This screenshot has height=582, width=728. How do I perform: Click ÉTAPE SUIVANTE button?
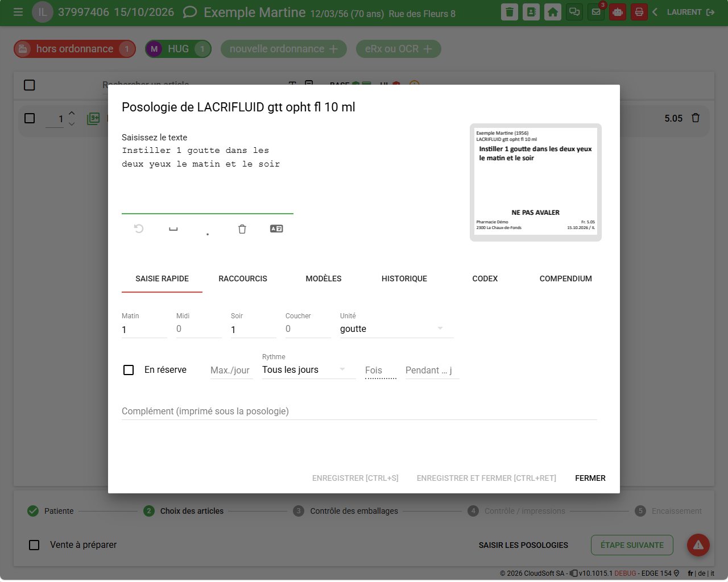pyautogui.click(x=632, y=545)
